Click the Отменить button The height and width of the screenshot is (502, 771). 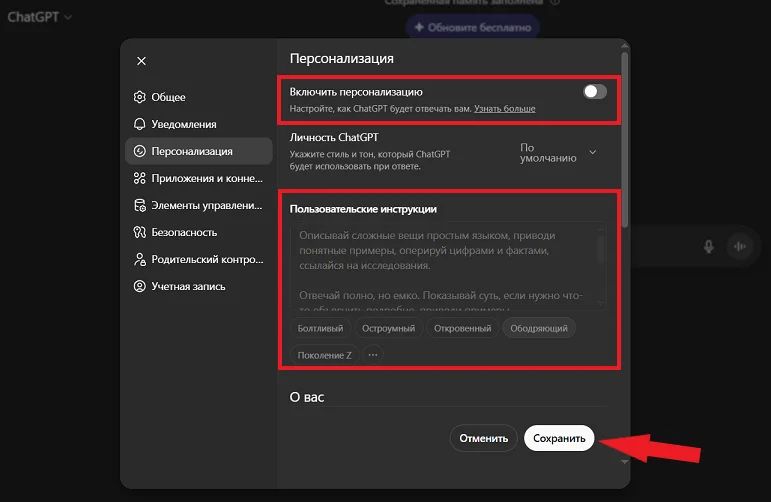(483, 438)
